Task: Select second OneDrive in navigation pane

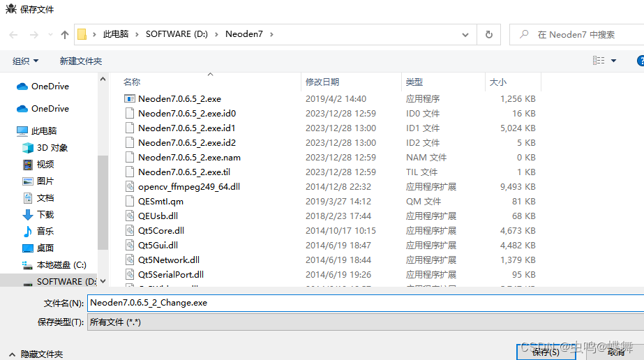Action: pyautogui.click(x=43, y=108)
